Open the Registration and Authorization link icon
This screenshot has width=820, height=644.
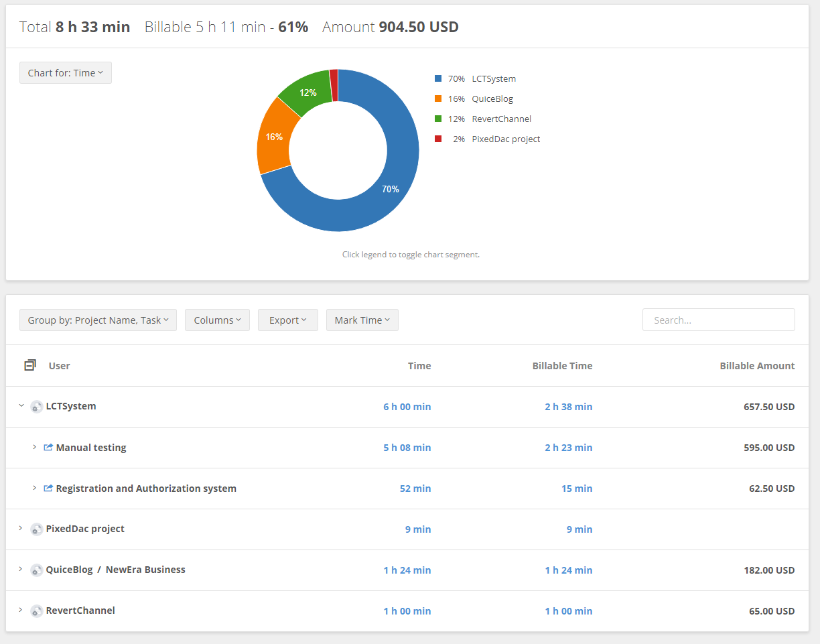pyautogui.click(x=48, y=488)
